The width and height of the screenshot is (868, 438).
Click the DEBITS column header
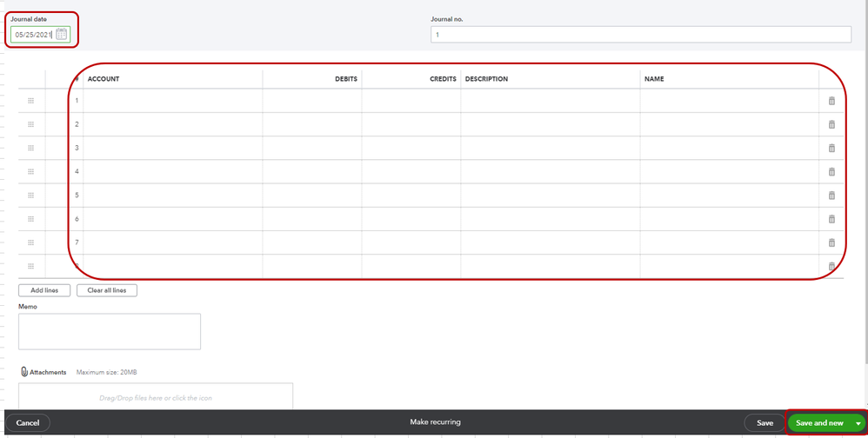coord(346,79)
